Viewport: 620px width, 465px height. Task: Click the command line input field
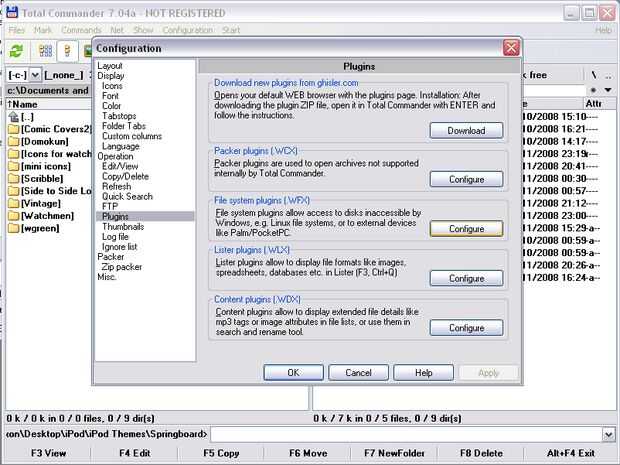406,435
